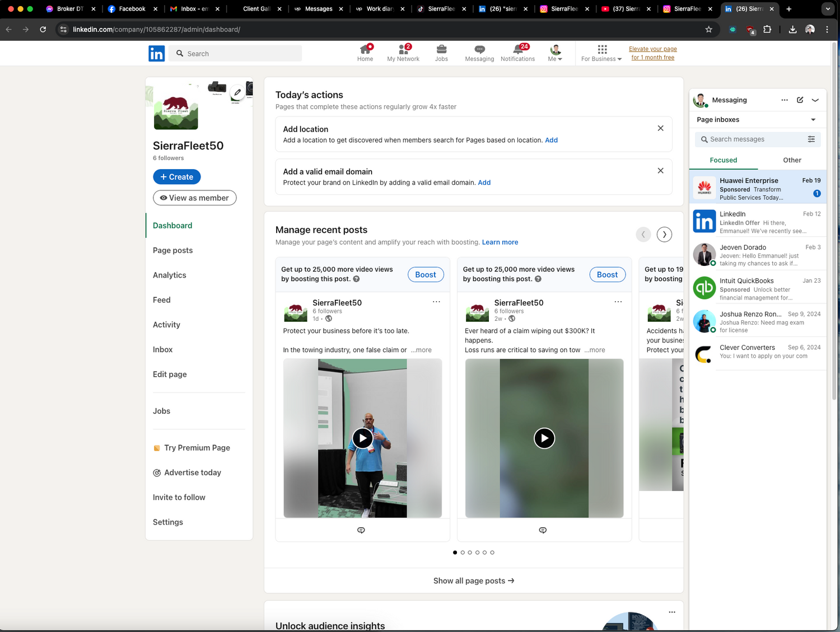Open Try Premium Page option
This screenshot has width=840, height=632.
(x=192, y=448)
